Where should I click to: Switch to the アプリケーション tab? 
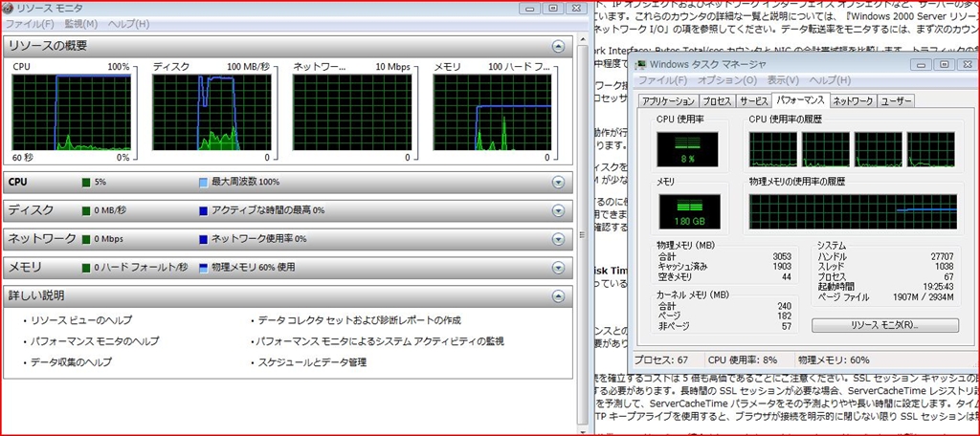click(x=667, y=101)
